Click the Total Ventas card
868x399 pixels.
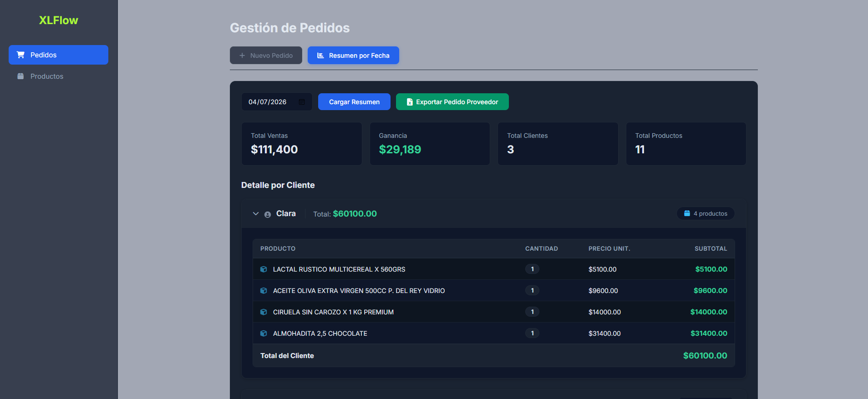tap(302, 144)
